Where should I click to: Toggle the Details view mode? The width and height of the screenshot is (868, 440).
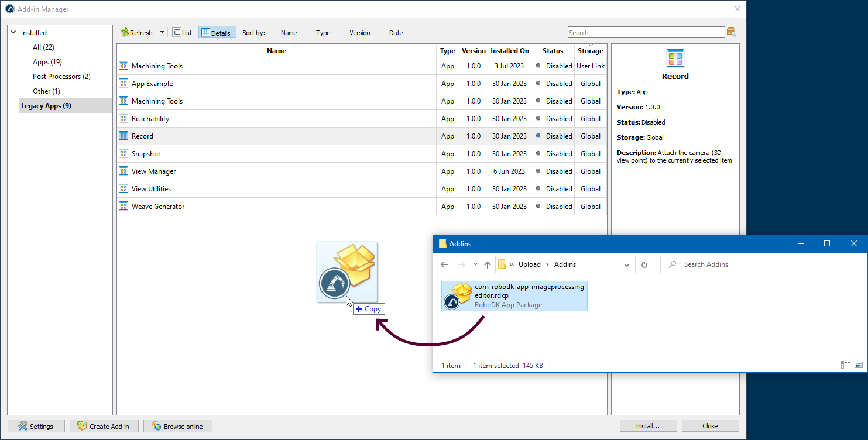(217, 33)
